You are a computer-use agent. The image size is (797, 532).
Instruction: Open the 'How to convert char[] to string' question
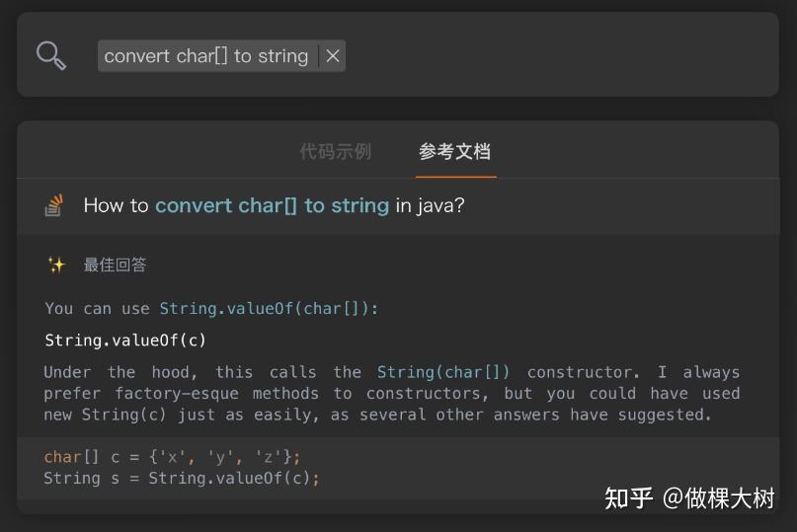[274, 205]
